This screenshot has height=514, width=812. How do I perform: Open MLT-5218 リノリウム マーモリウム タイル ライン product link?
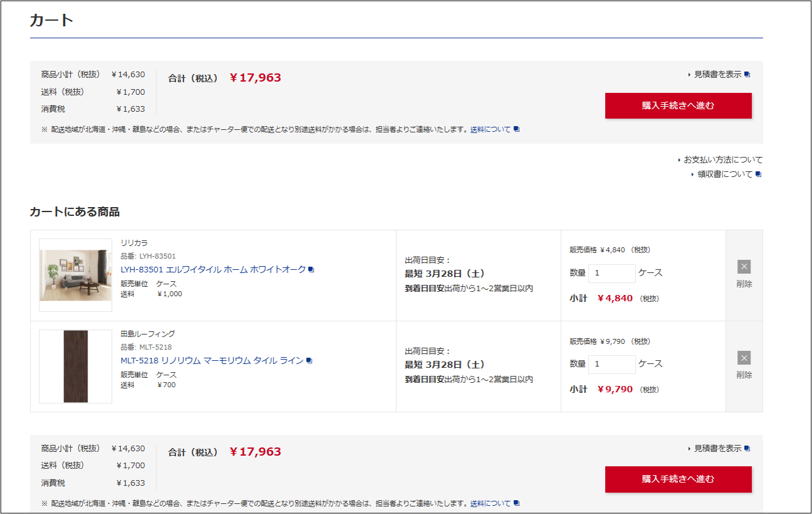point(212,360)
